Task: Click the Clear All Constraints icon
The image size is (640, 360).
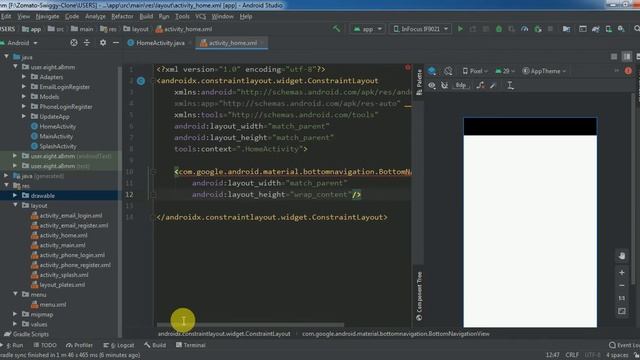Action: click(x=480, y=85)
